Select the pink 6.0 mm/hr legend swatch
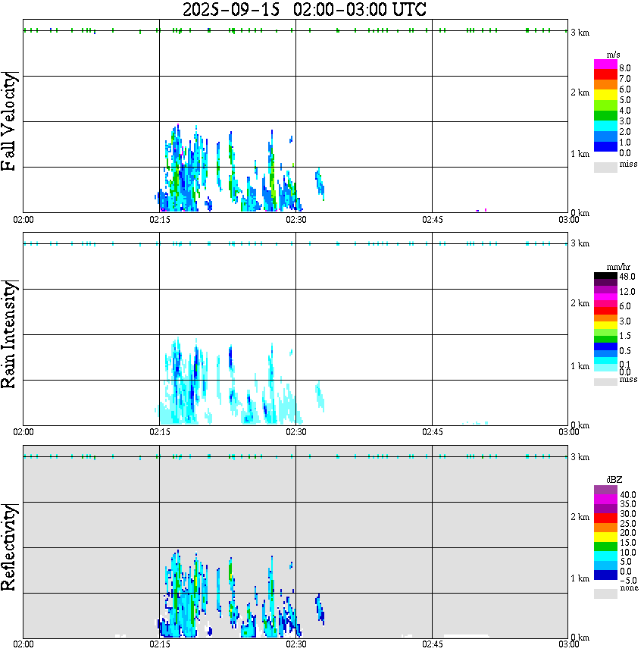This screenshot has height=658, width=644. coord(605,304)
